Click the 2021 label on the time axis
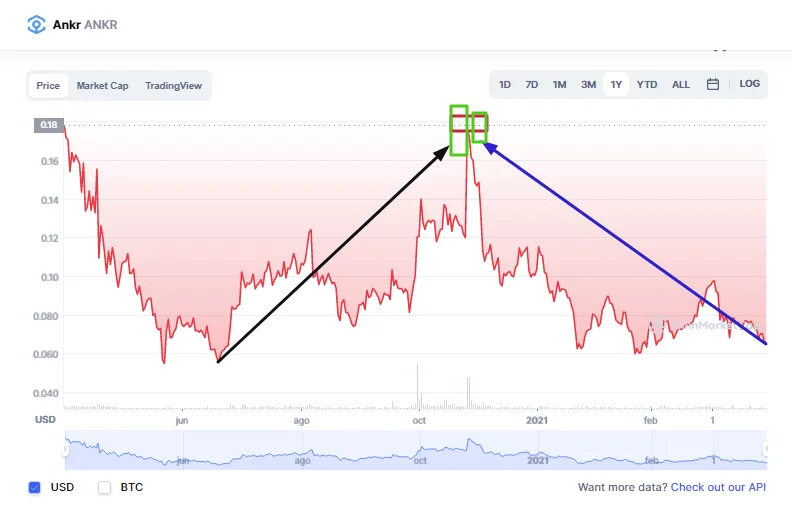The width and height of the screenshot is (792, 515). pos(537,420)
